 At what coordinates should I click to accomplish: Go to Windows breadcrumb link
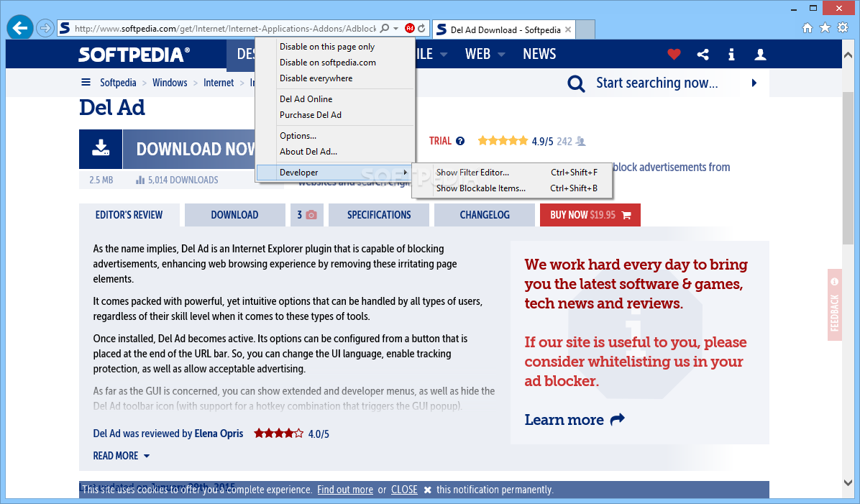click(x=170, y=83)
